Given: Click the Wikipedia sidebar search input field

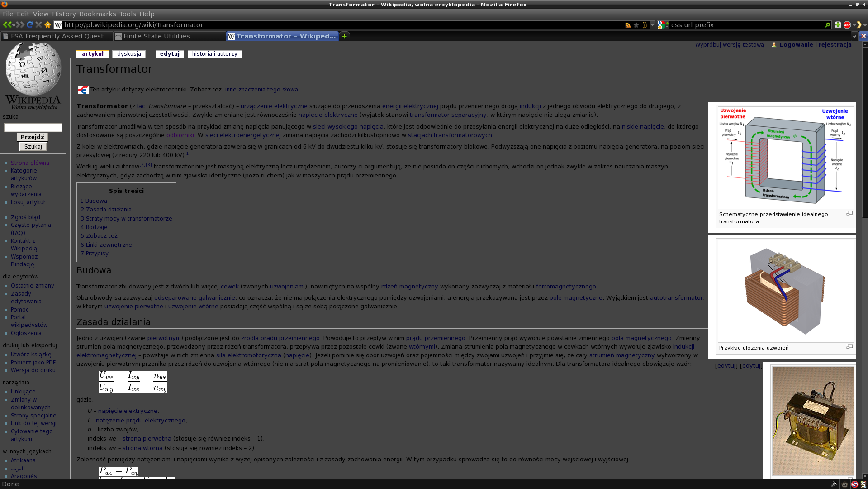Looking at the screenshot, I should pos(33,128).
